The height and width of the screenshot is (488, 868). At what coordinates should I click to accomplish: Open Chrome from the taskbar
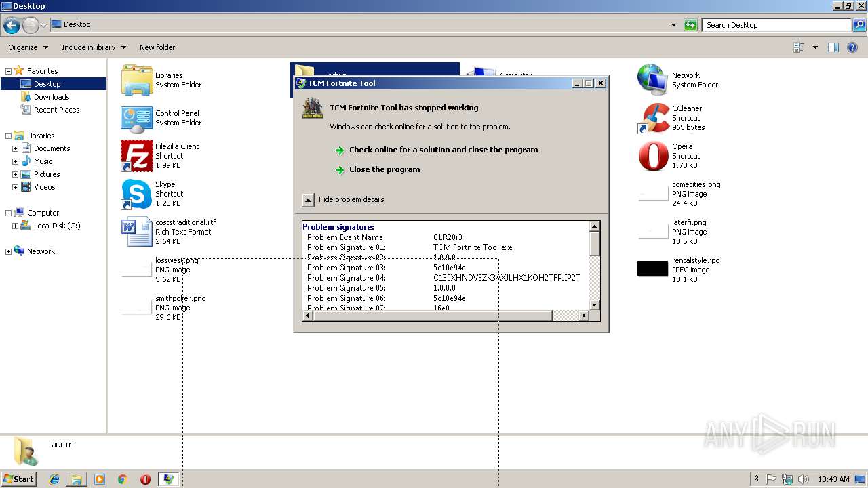pyautogui.click(x=122, y=479)
